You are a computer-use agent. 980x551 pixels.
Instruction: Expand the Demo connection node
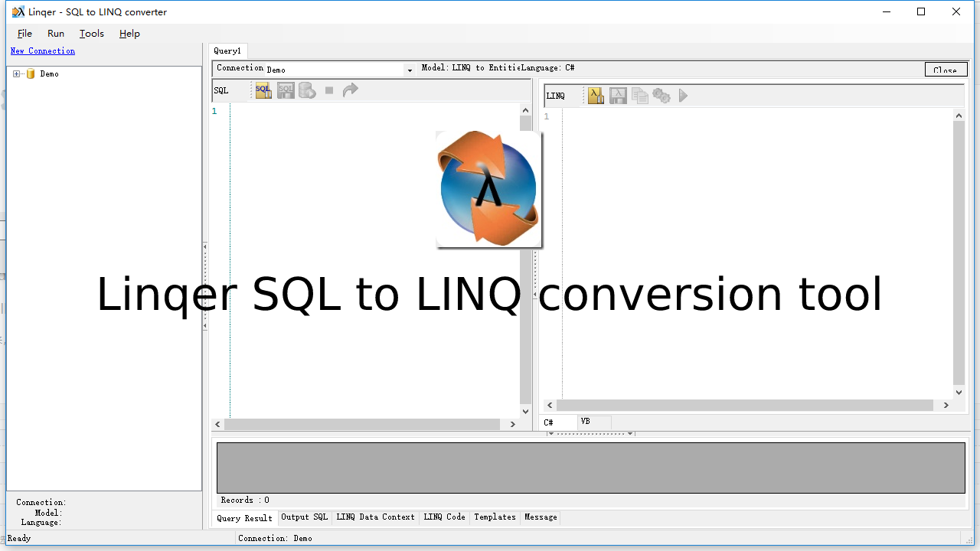click(17, 74)
